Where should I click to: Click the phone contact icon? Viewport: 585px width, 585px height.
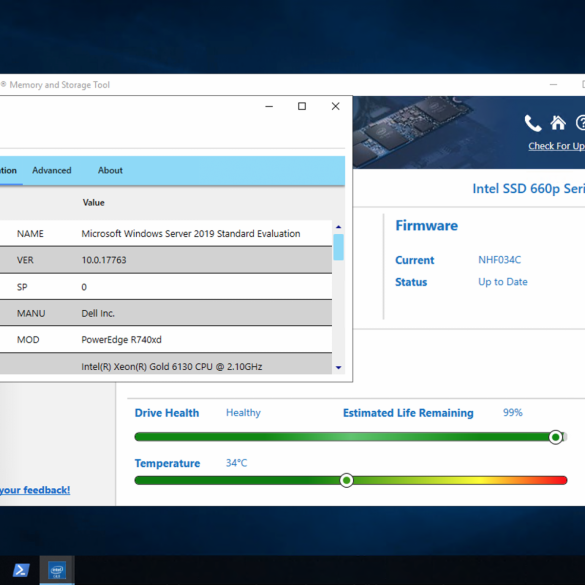tap(533, 123)
